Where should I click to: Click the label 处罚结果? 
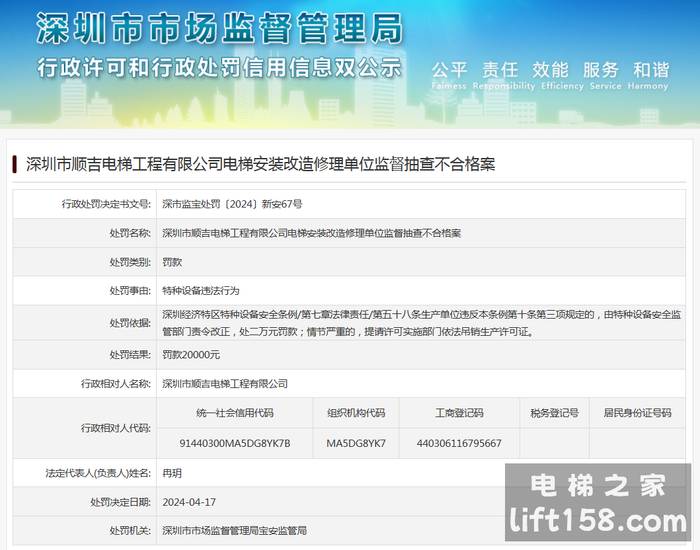(x=130, y=354)
